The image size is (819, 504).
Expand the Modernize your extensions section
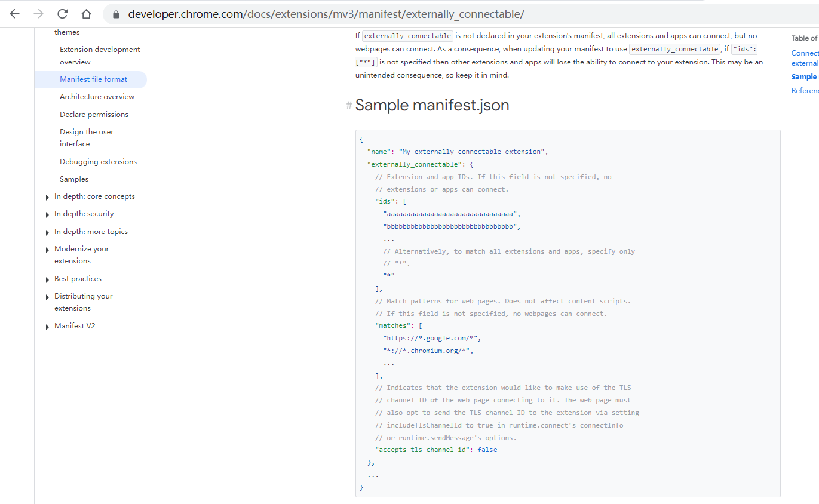[x=47, y=249]
